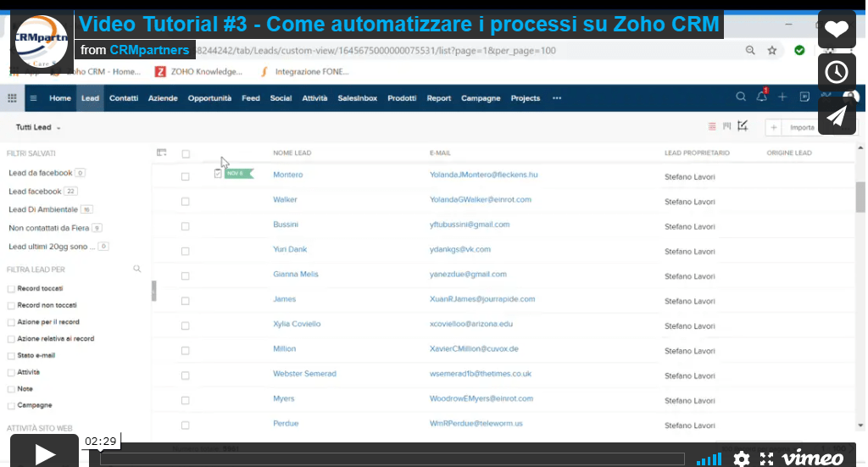
Task: Open more modules ellipsis menu
Action: [557, 98]
